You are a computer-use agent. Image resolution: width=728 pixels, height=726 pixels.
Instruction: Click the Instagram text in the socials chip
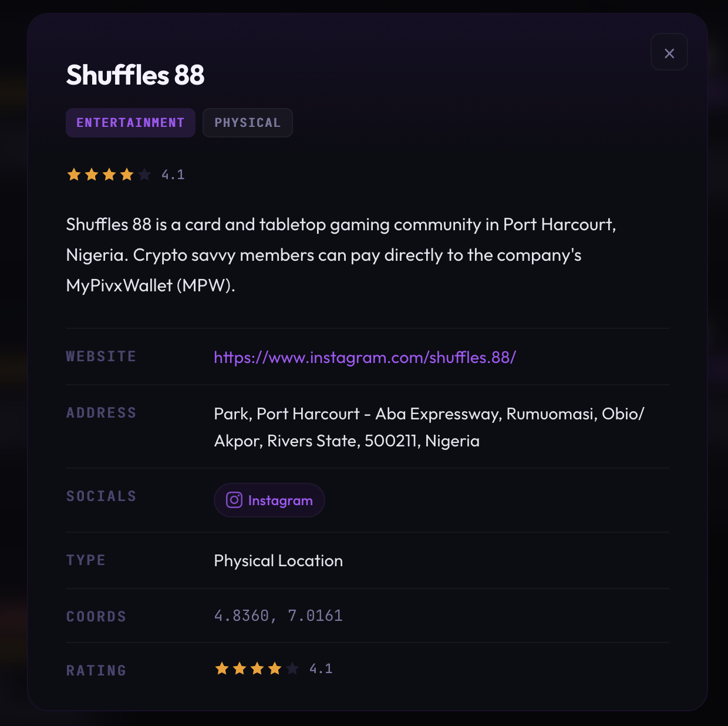tap(280, 500)
